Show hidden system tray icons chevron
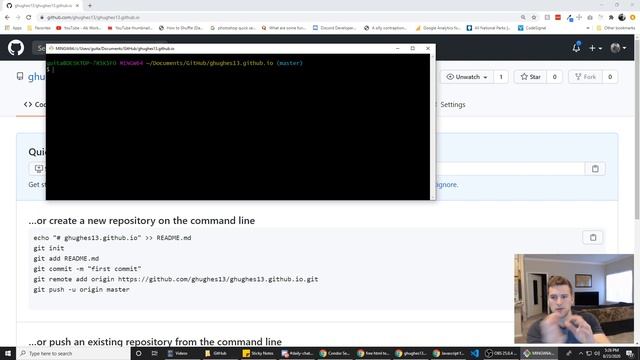 [580, 353]
